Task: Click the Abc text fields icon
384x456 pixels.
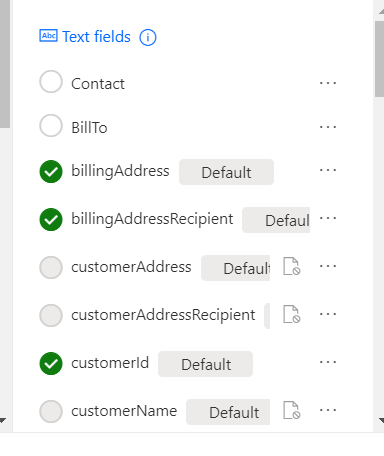Action: pyautogui.click(x=48, y=36)
